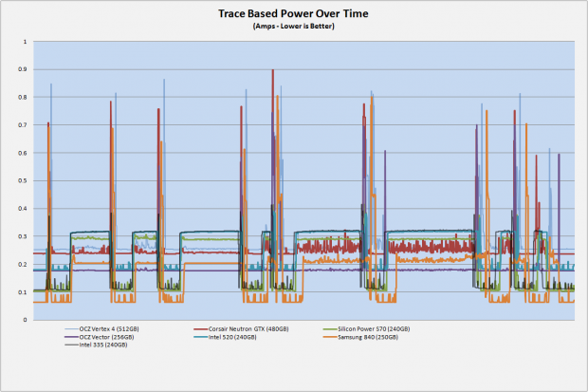Click the 0.5 label on the vertical axis
This screenshot has height=392, width=588.
coord(23,180)
